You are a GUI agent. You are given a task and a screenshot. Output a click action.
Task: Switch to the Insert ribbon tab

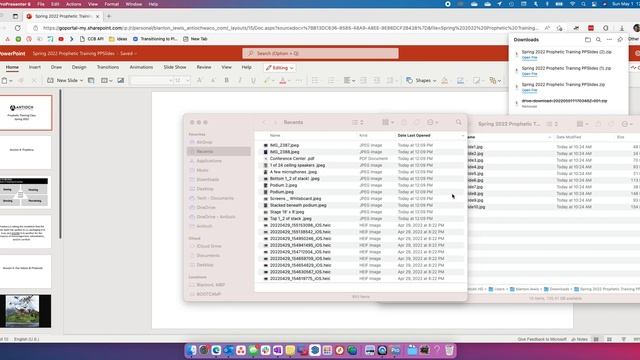[35, 67]
